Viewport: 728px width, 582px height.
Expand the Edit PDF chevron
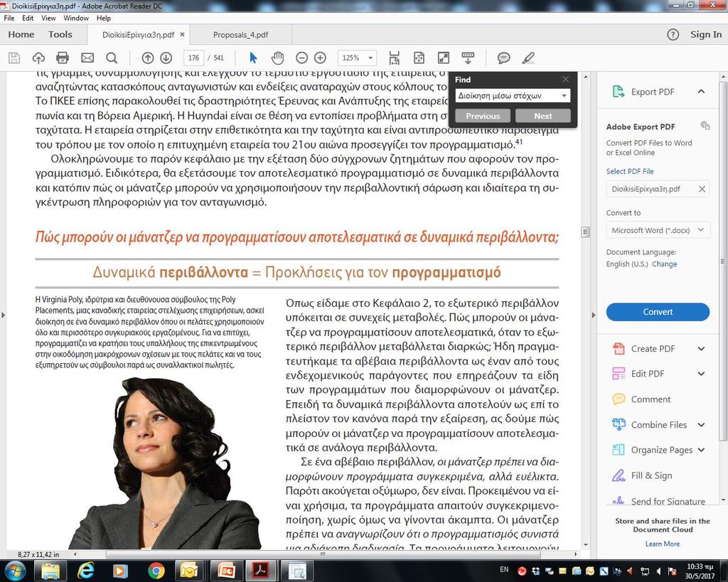(x=701, y=374)
